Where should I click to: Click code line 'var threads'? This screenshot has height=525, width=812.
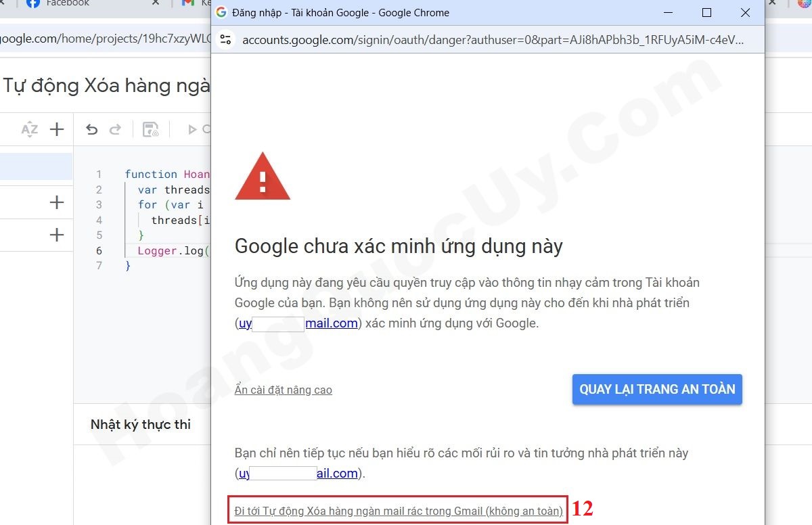(x=173, y=189)
